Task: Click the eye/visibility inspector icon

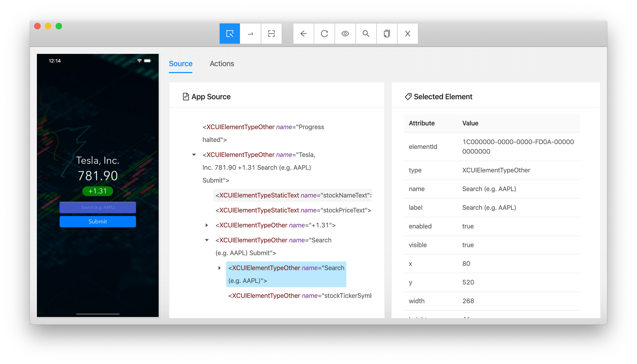Action: coord(345,34)
